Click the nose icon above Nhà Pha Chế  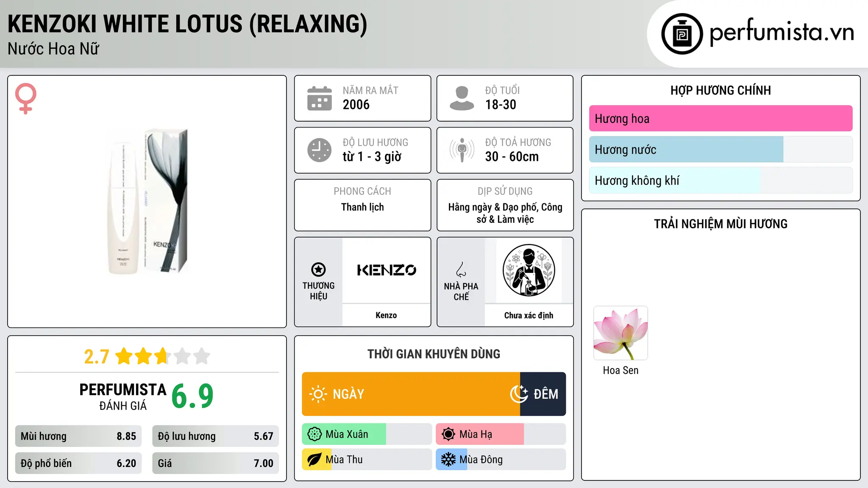tap(461, 269)
